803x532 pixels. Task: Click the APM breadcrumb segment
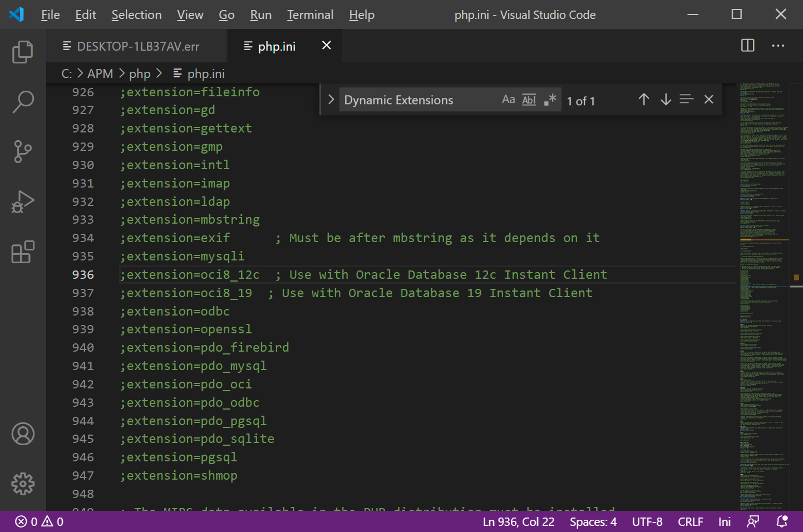tap(100, 73)
